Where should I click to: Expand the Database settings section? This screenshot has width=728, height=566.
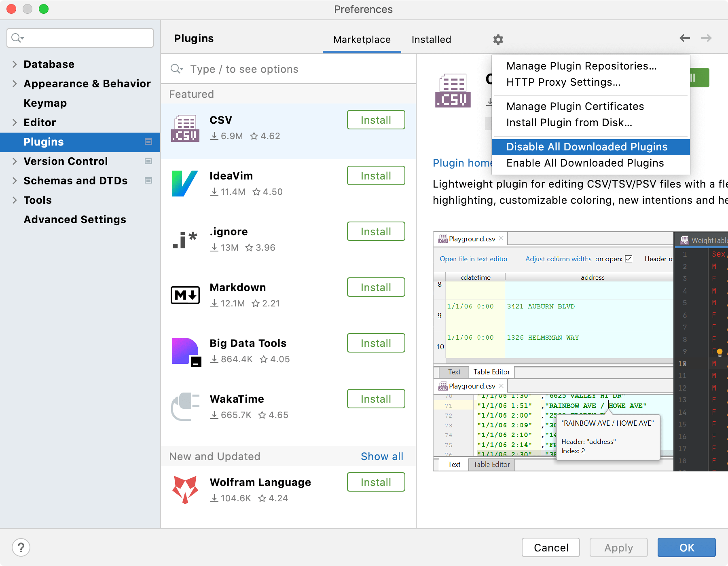coord(15,64)
